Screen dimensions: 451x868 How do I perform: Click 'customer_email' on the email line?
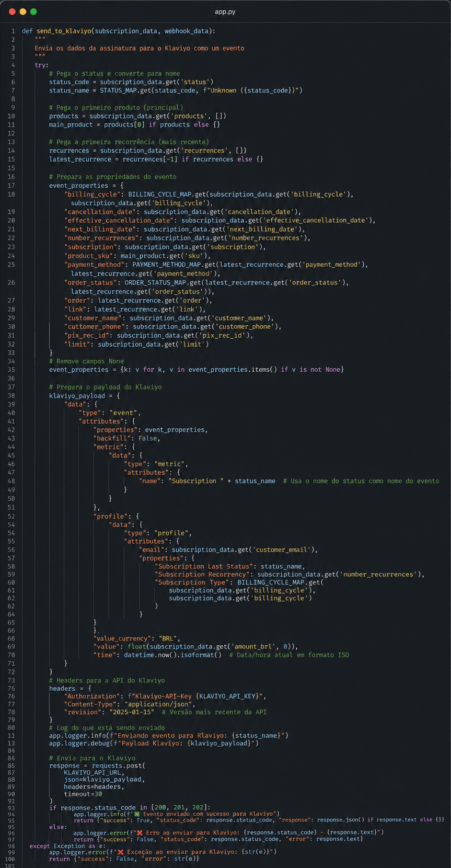[283, 550]
